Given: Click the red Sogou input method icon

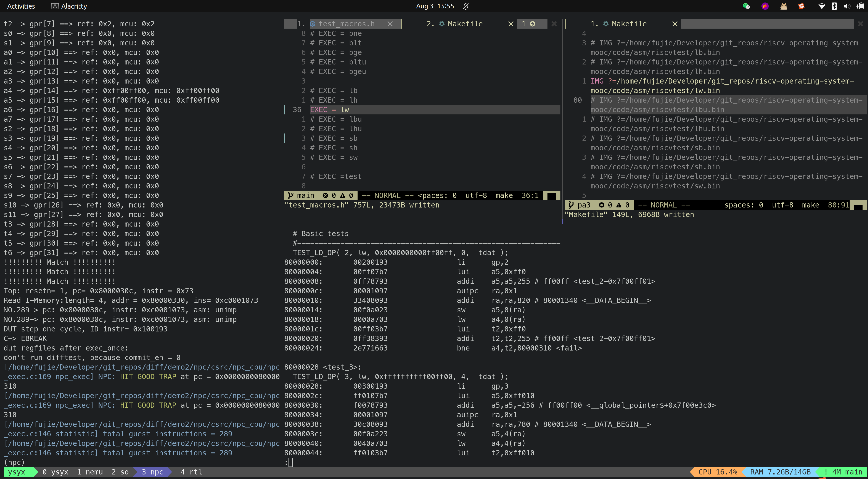Looking at the screenshot, I should click(801, 6).
